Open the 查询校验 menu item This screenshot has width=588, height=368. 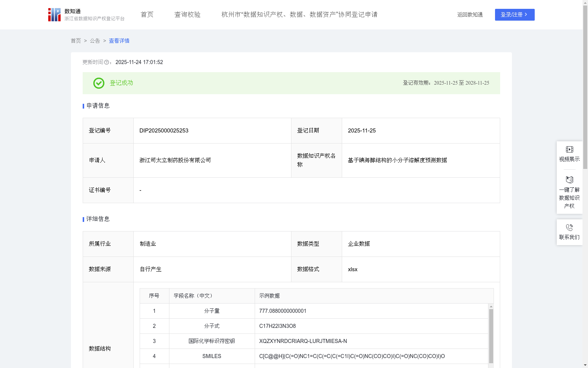pos(187,15)
